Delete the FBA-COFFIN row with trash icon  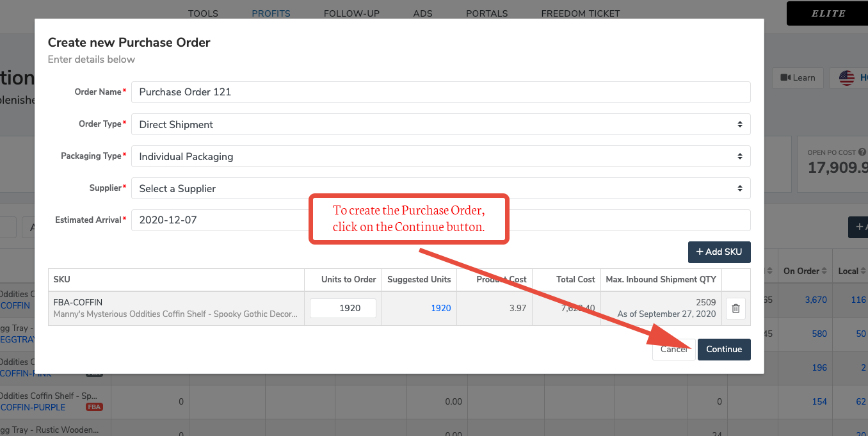(x=735, y=309)
